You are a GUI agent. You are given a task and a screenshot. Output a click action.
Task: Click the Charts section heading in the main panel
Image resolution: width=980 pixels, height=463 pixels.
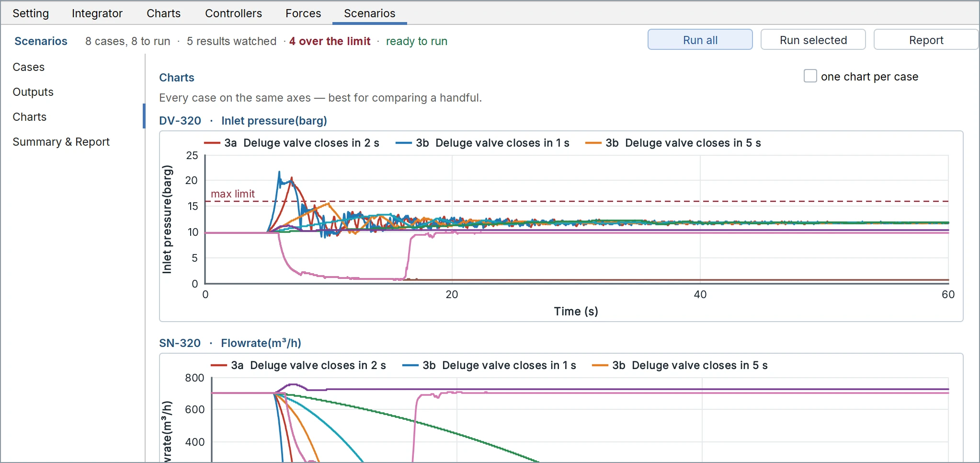[177, 78]
